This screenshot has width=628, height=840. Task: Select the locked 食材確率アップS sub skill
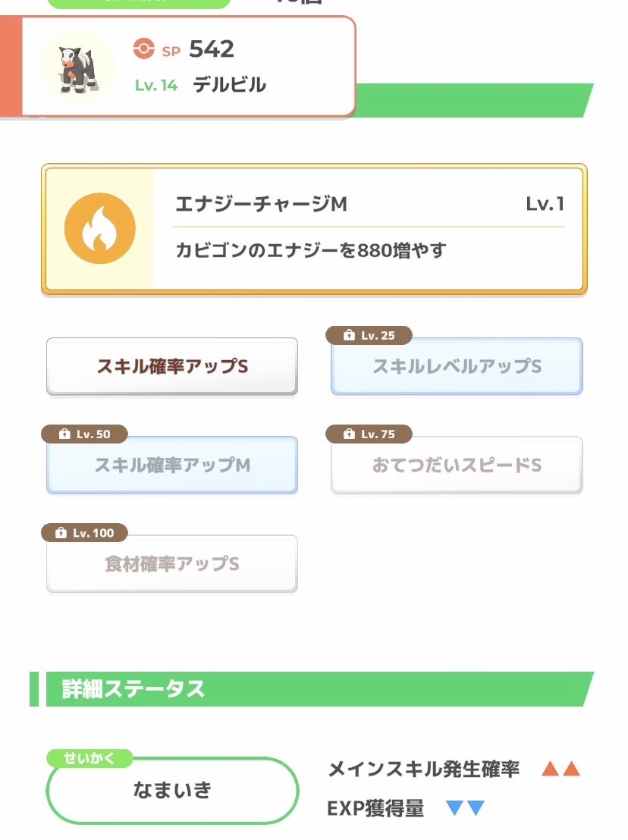click(x=172, y=564)
